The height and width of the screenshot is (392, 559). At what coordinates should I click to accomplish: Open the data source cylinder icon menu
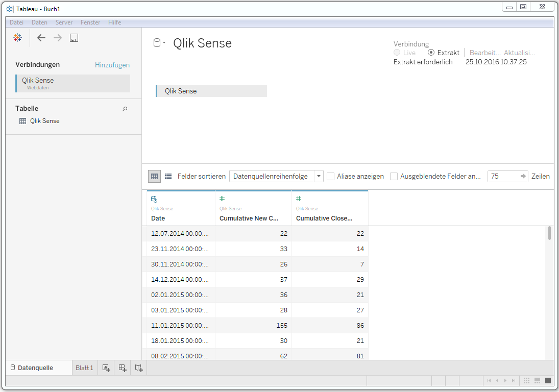(159, 43)
